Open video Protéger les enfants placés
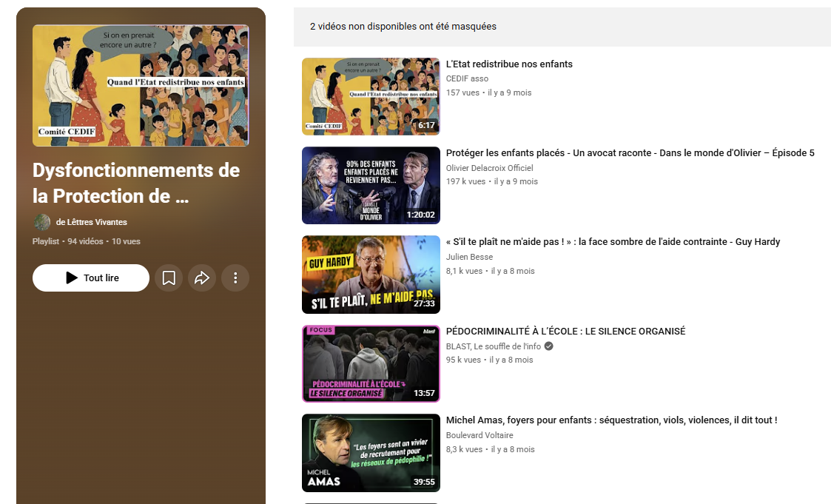This screenshot has height=504, width=831. [x=630, y=153]
